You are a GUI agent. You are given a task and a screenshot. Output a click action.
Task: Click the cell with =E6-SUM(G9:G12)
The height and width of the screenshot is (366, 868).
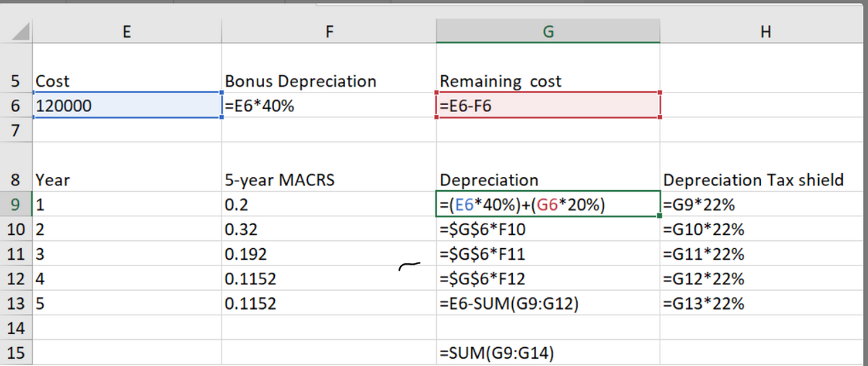click(548, 304)
